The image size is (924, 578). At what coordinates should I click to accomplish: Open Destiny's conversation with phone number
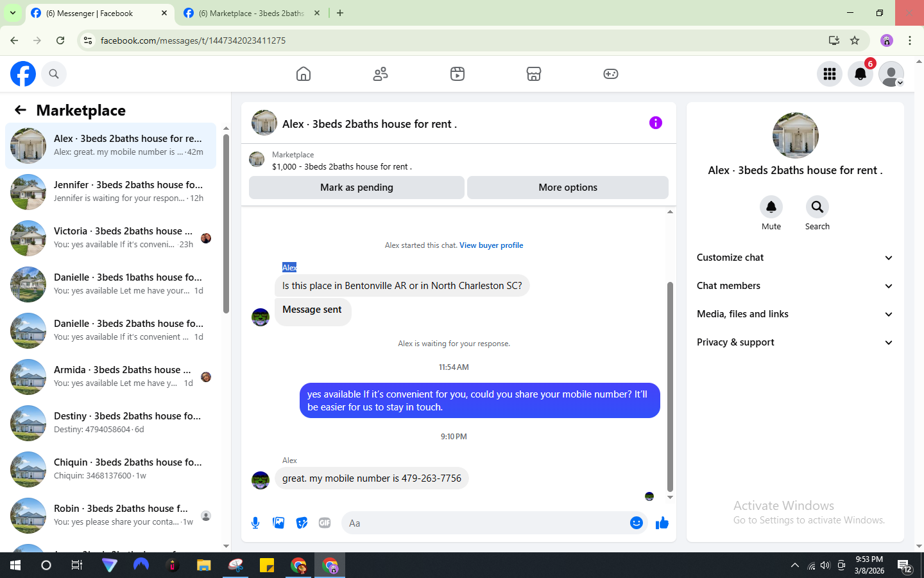tap(110, 423)
